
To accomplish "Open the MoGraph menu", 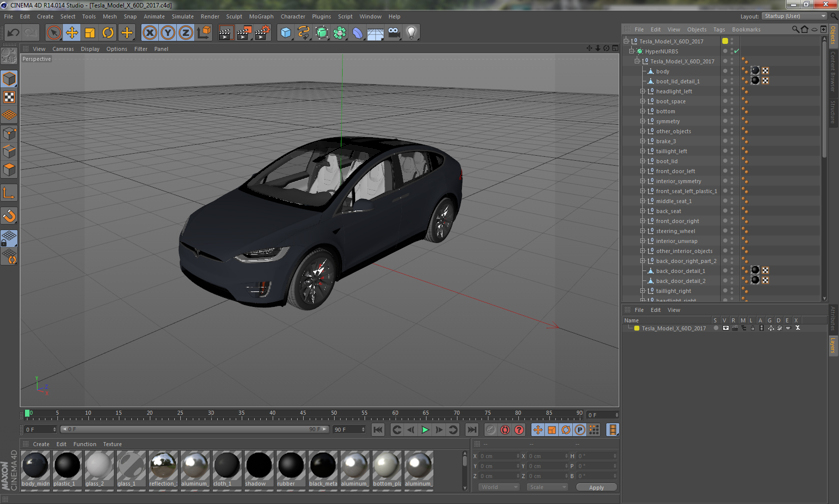I will [261, 16].
